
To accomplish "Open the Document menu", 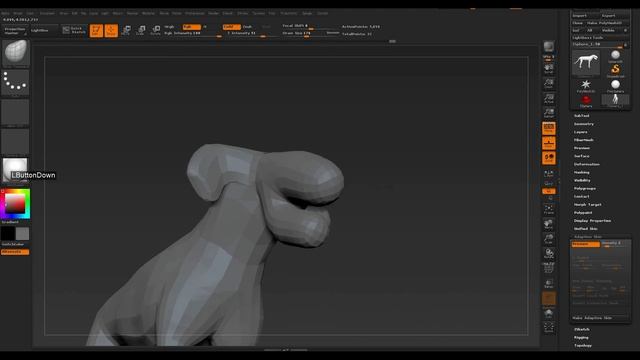I will coord(47,13).
